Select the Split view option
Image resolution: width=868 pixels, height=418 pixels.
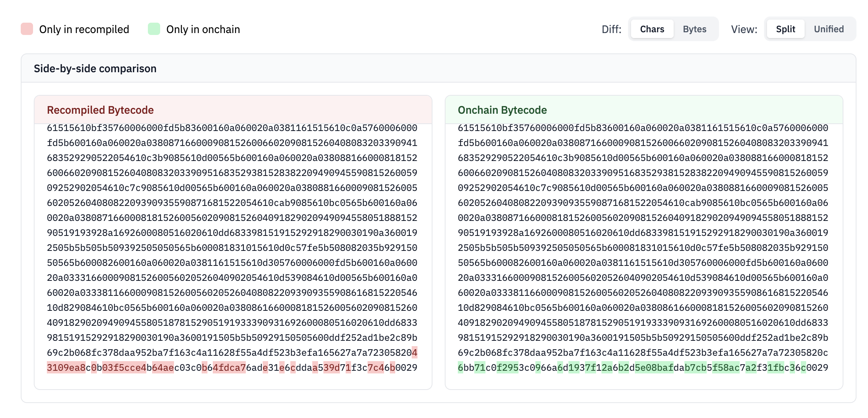coord(785,29)
